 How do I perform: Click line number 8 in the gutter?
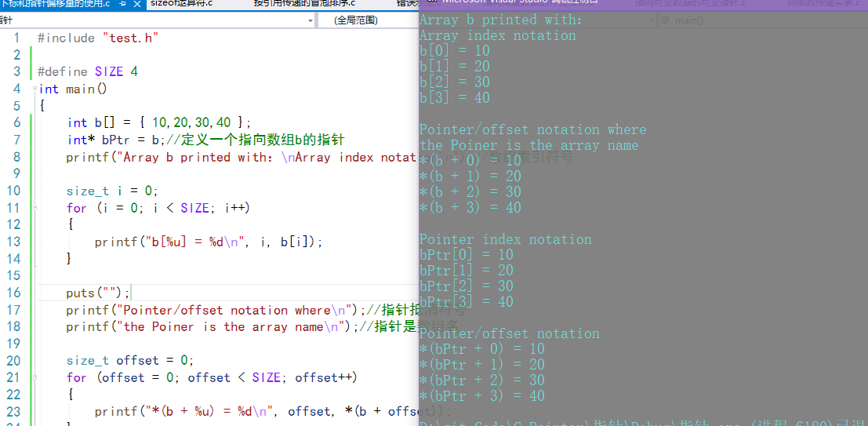tap(16, 157)
